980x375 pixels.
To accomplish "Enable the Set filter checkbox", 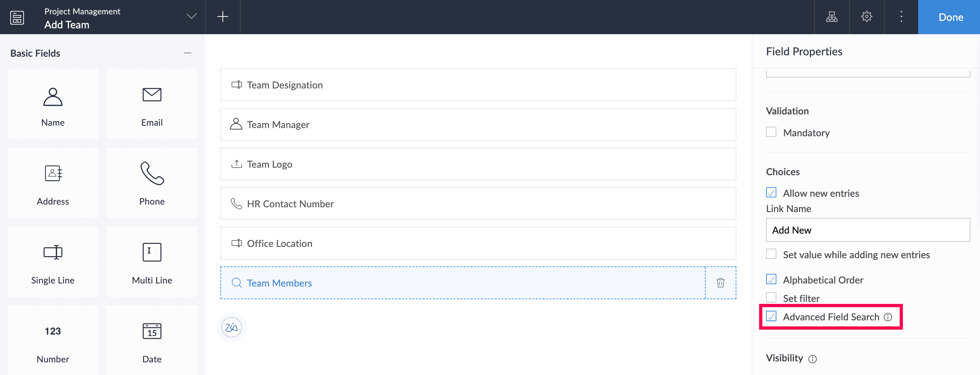I will (x=771, y=298).
